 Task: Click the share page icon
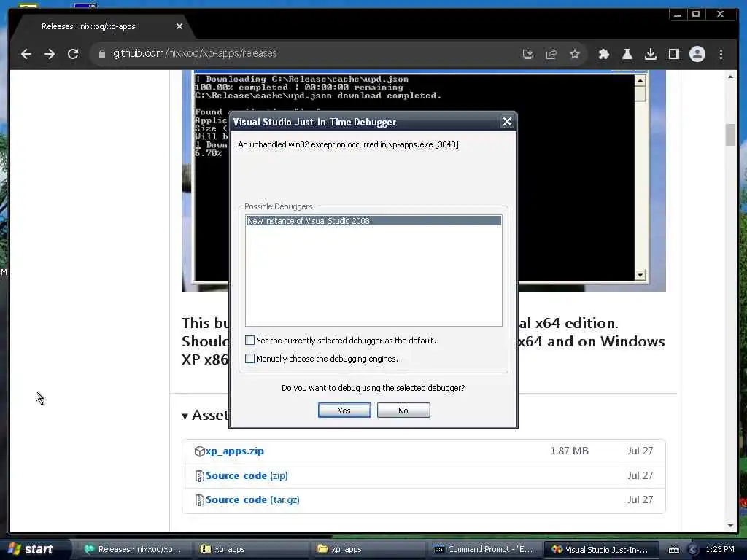coord(551,54)
